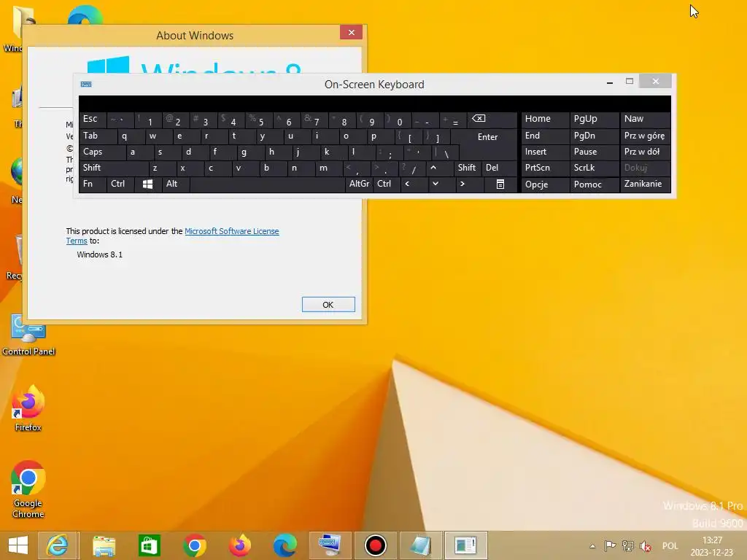
Task: Click the context menu key on the keyboard
Action: pos(500,184)
